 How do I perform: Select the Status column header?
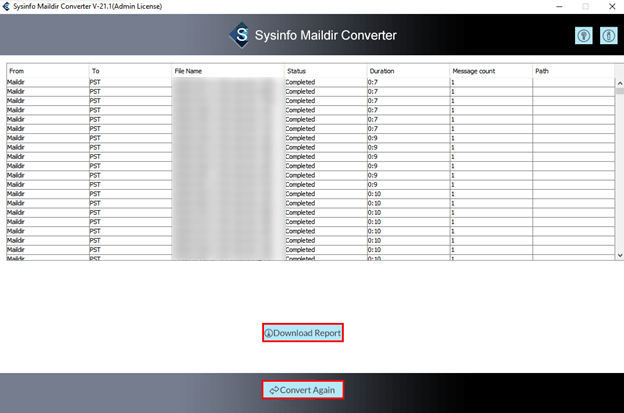(x=326, y=71)
